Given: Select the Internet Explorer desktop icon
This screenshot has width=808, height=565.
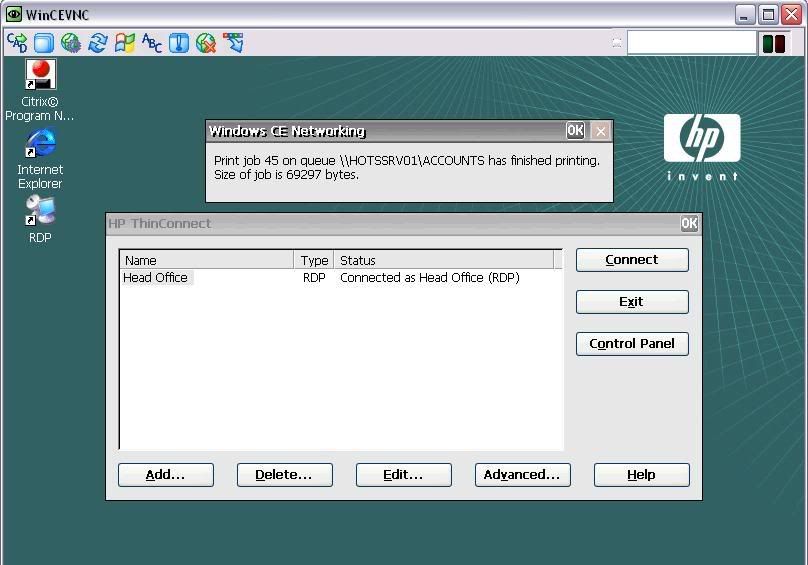Looking at the screenshot, I should coord(40,160).
